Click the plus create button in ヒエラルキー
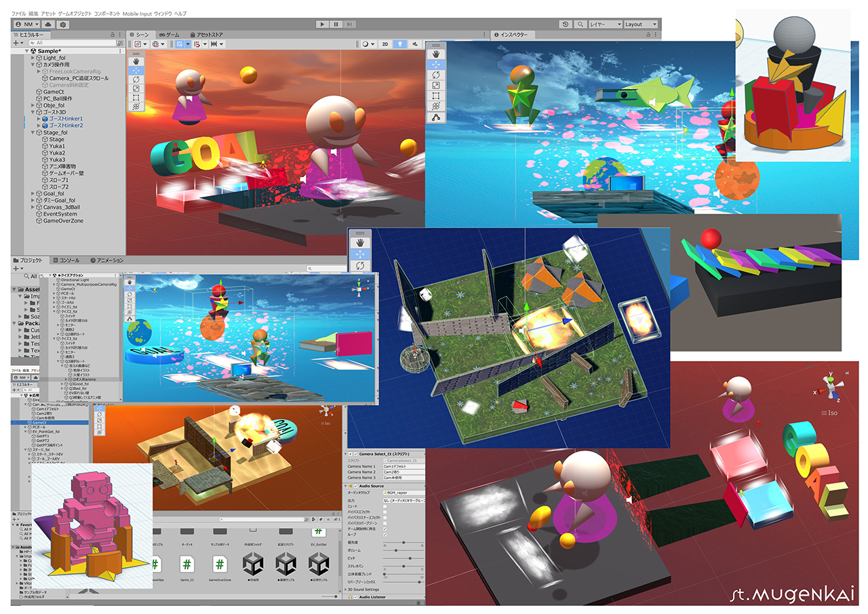Screen dimensions: 868x614 pos(16,43)
